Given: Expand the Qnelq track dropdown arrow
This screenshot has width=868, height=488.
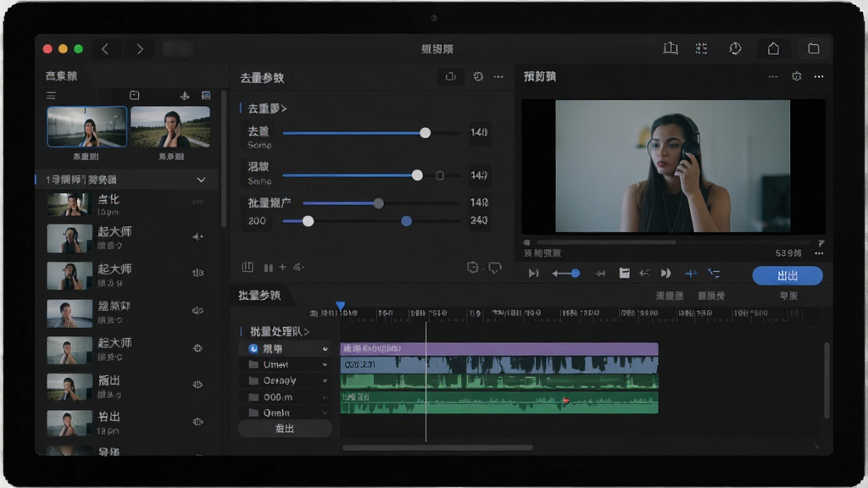Looking at the screenshot, I should tap(325, 413).
